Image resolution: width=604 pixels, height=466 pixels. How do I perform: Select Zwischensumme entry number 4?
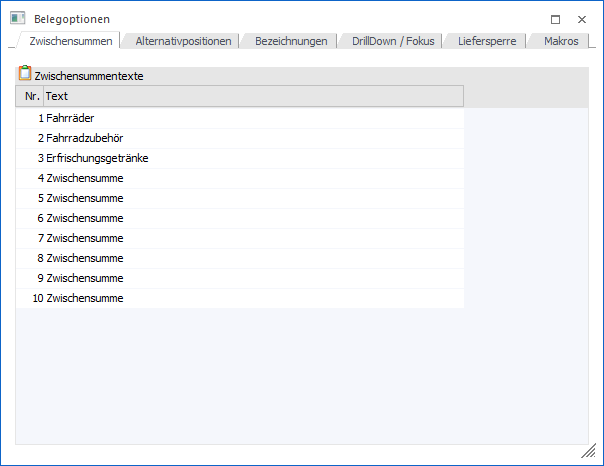click(84, 178)
